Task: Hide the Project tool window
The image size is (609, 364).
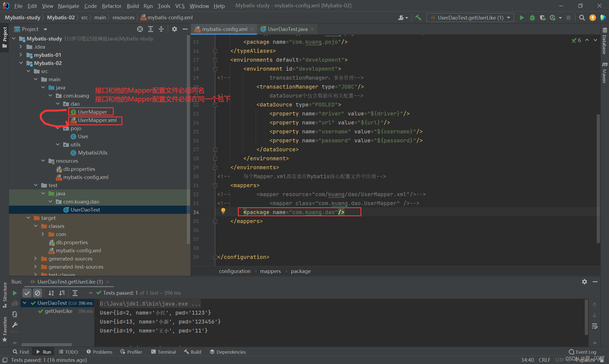Action: [185, 29]
